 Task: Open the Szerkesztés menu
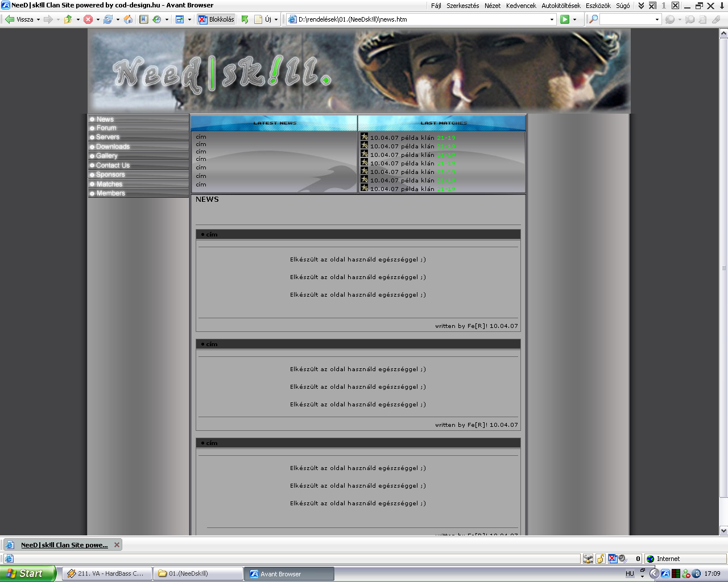pos(463,6)
